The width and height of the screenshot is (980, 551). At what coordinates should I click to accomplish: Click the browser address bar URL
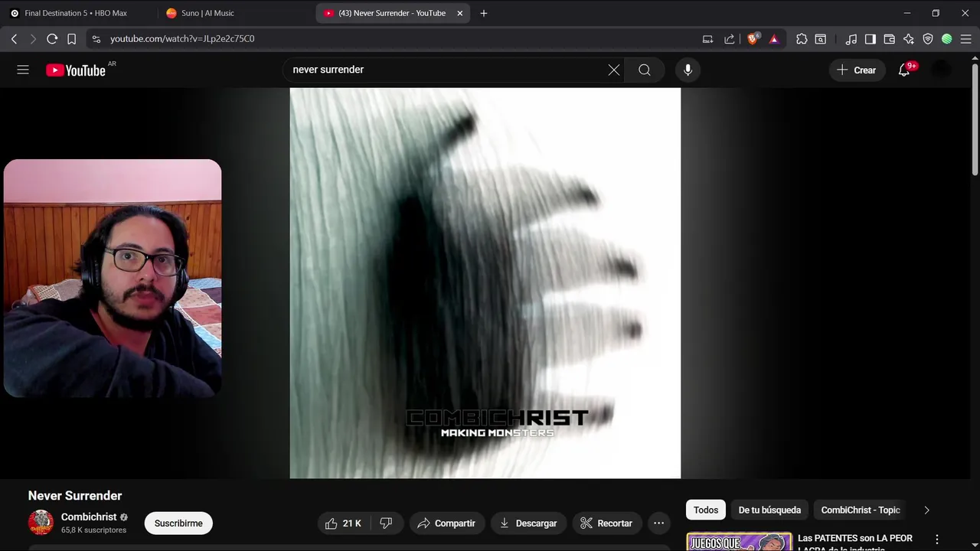pos(182,38)
